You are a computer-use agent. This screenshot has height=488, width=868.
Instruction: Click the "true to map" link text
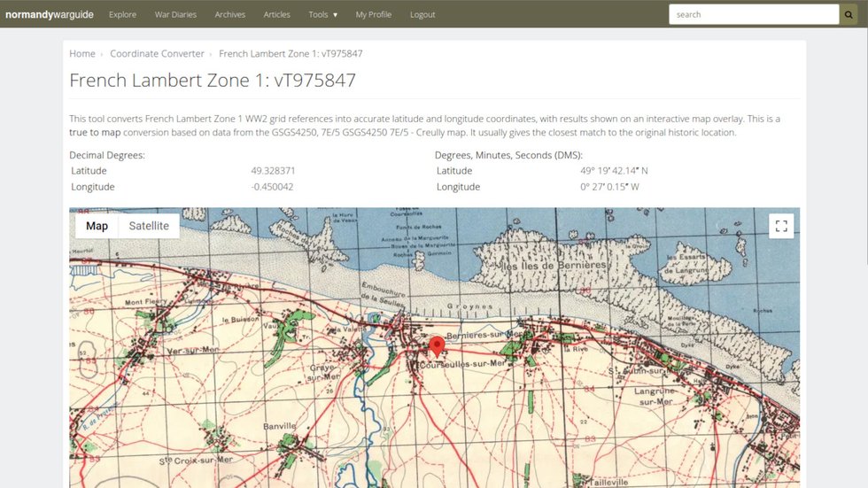coord(95,132)
